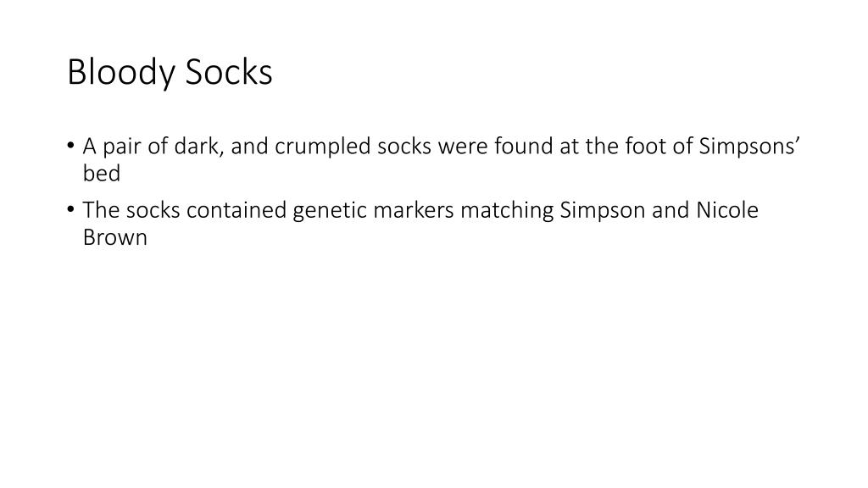Click the first bullet point marker
The image size is (868, 488).
click(70, 146)
